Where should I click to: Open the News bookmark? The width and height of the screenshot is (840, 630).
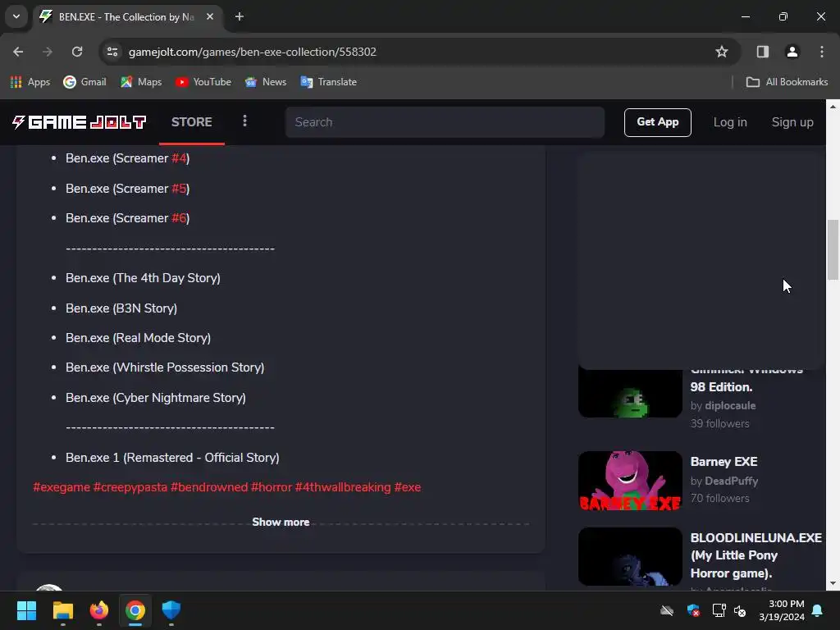click(266, 82)
